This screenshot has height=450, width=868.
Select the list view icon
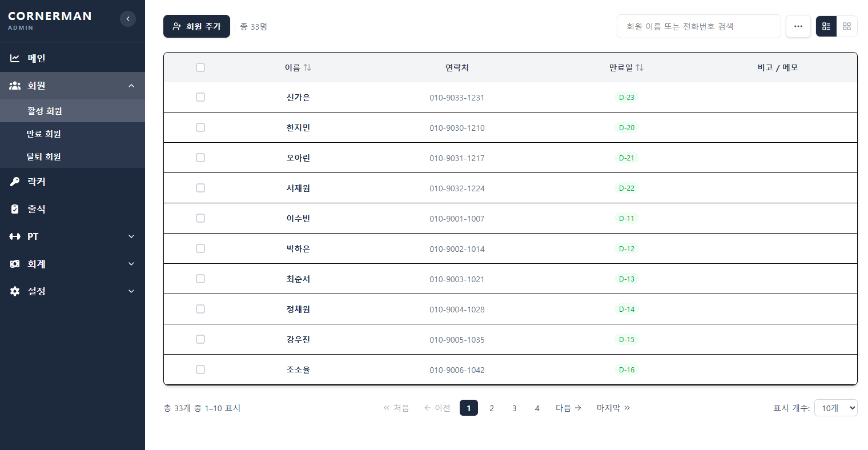pyautogui.click(x=826, y=26)
